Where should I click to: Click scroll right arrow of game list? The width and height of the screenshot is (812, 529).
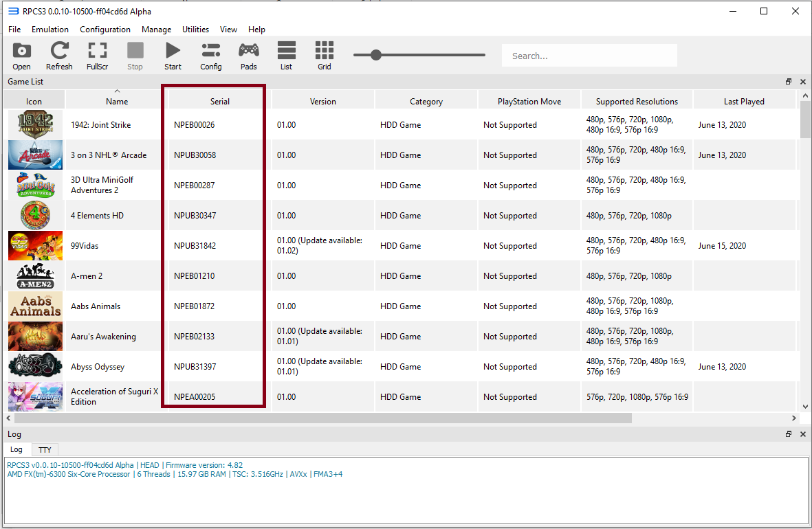[x=794, y=418]
